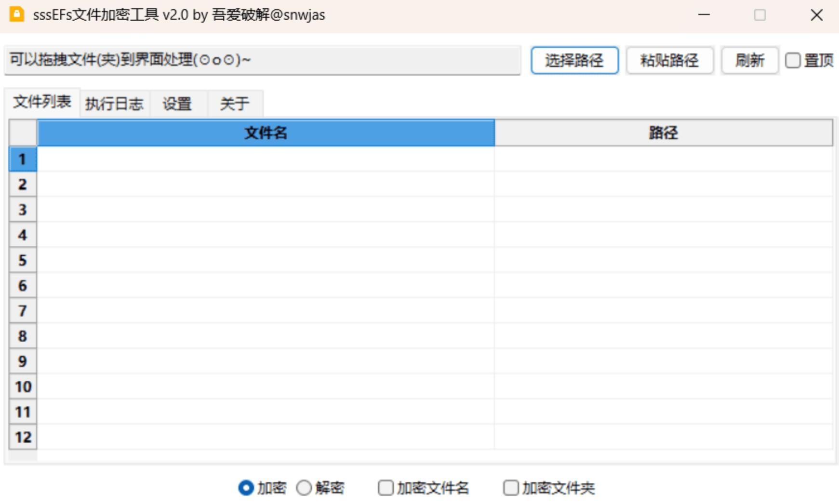839x504 pixels.
Task: Select row header 7
Action: click(x=23, y=311)
